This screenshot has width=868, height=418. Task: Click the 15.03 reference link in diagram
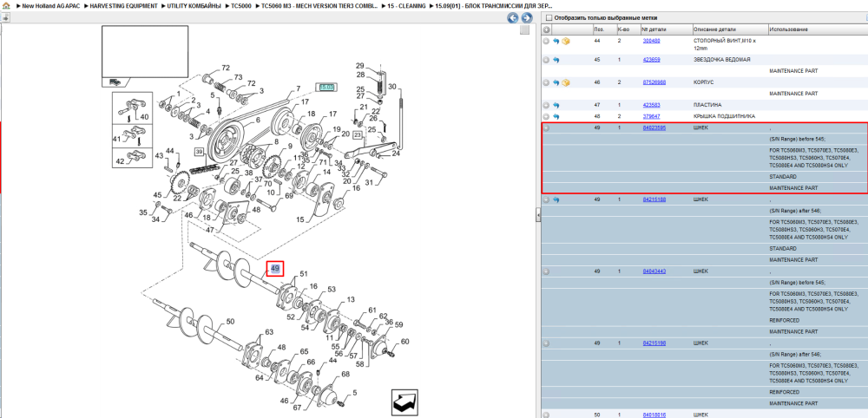pyautogui.click(x=326, y=88)
